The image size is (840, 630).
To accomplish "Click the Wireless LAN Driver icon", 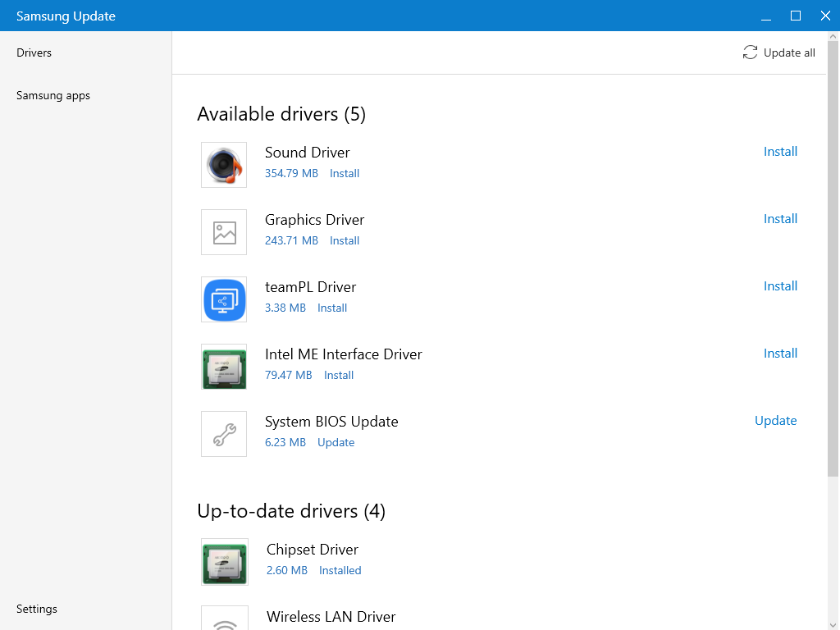I will [x=223, y=621].
